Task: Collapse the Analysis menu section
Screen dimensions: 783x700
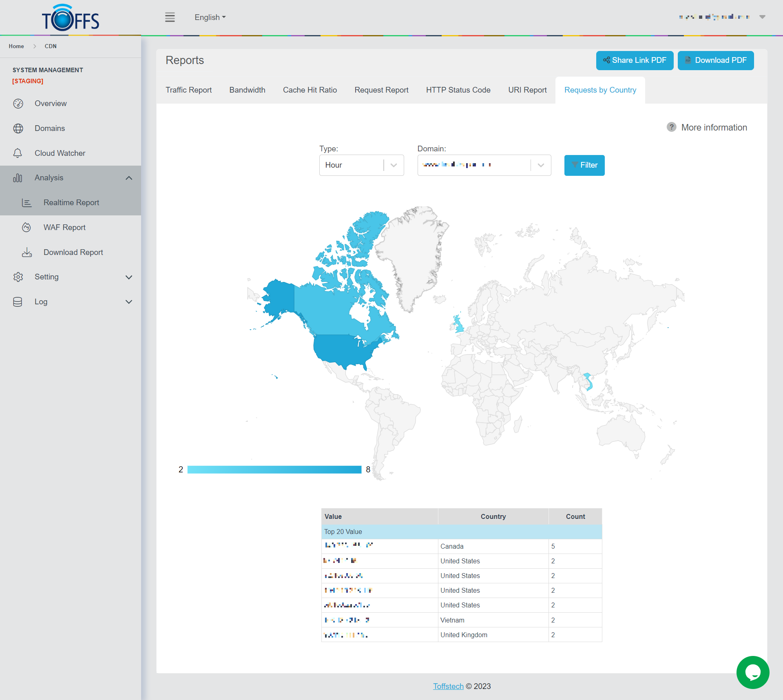Action: tap(129, 178)
